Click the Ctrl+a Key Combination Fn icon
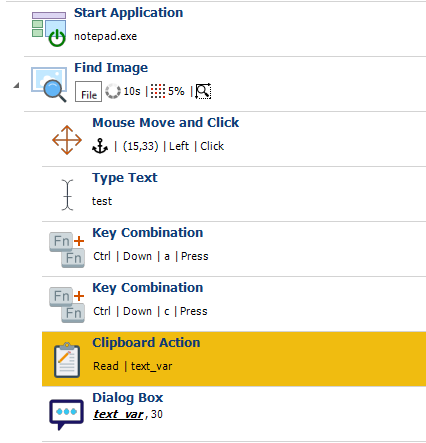This screenshot has height=443, width=426. [x=67, y=250]
